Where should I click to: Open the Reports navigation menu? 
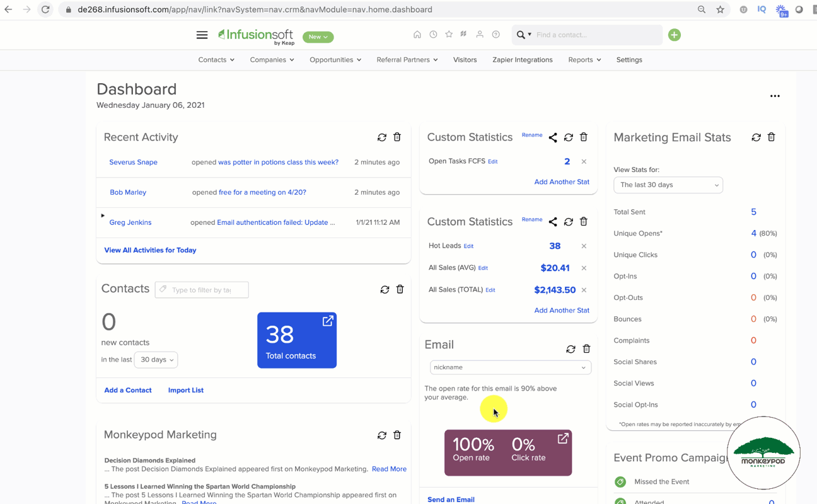pyautogui.click(x=584, y=60)
